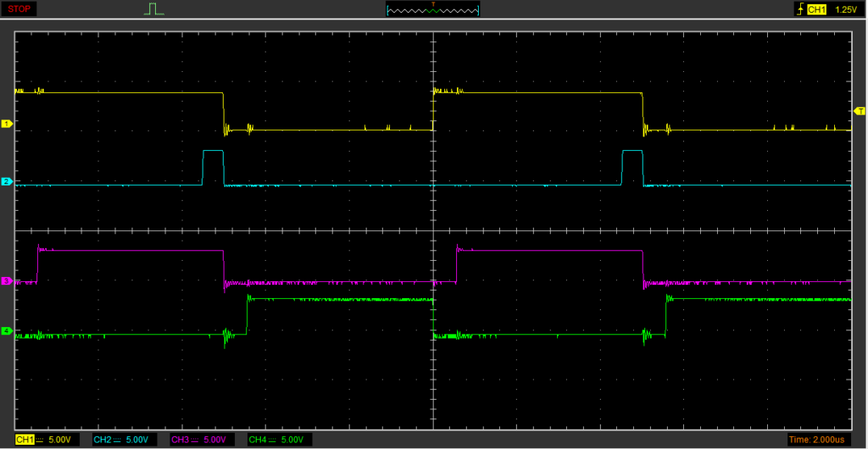Click the green channel 4 ground marker

coord(7,331)
